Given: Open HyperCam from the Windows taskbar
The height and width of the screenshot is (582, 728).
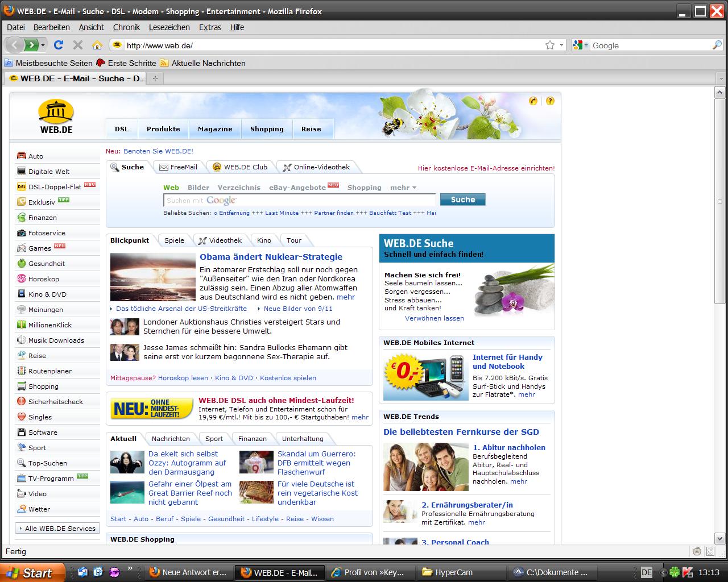Looking at the screenshot, I should 453,572.
